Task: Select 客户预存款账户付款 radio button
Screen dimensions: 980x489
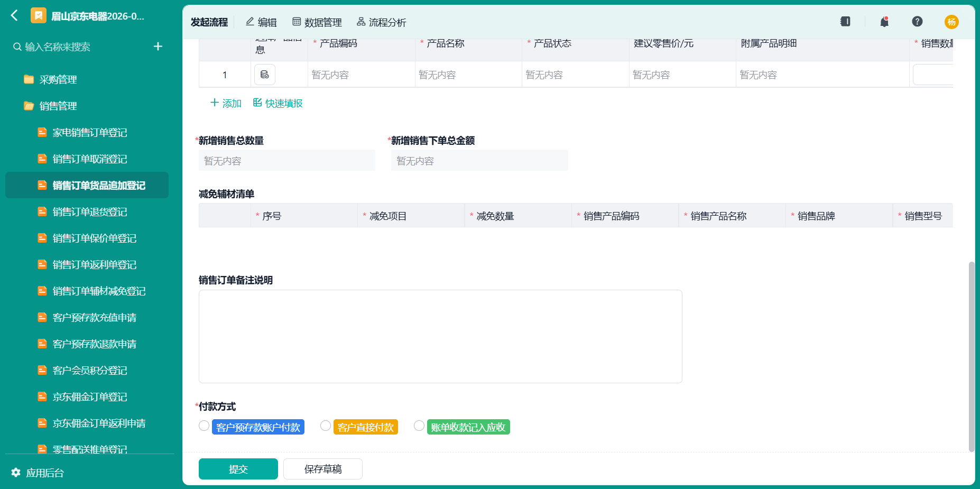Action: click(204, 426)
